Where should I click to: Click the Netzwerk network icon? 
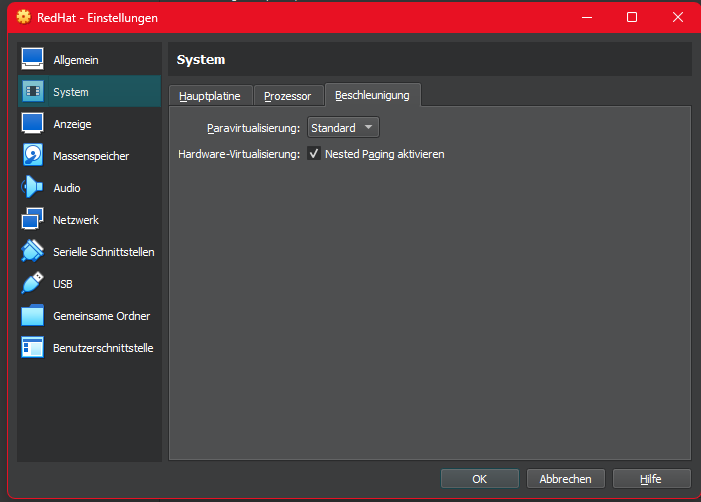[33, 219]
